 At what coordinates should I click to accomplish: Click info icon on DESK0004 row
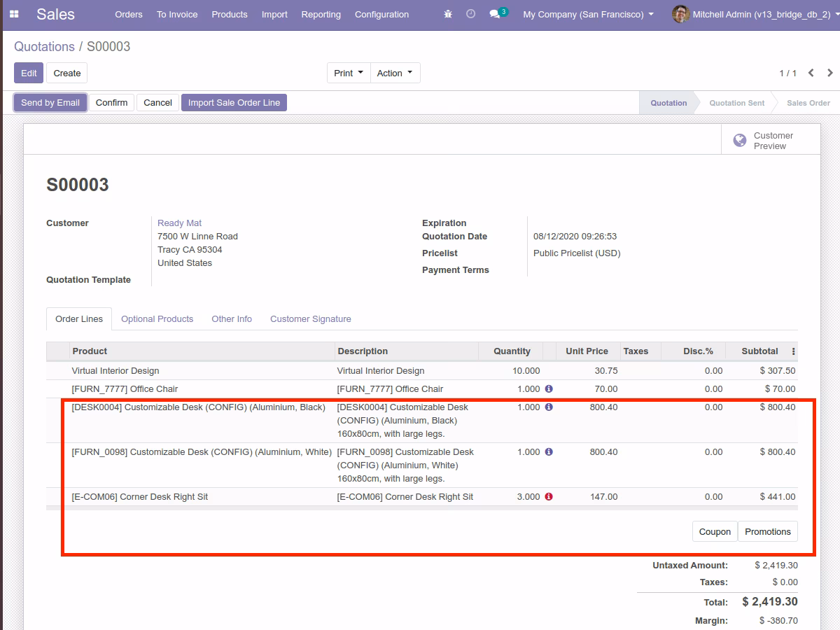tap(549, 407)
